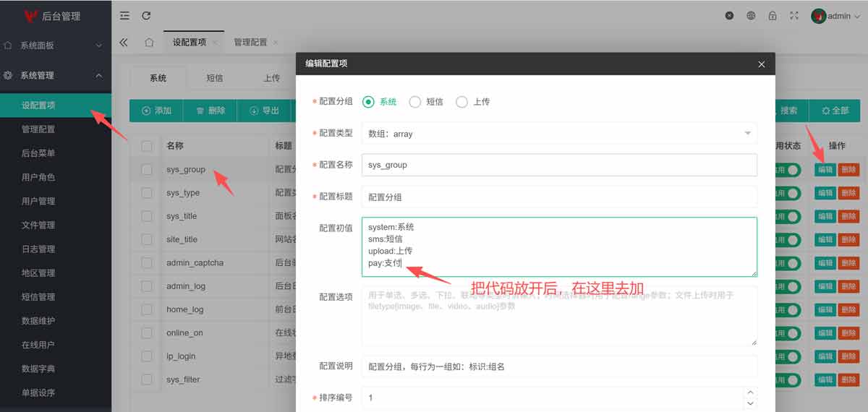This screenshot has width=868, height=412.
Task: Tick the checkbox for sys_group row
Action: pos(148,170)
